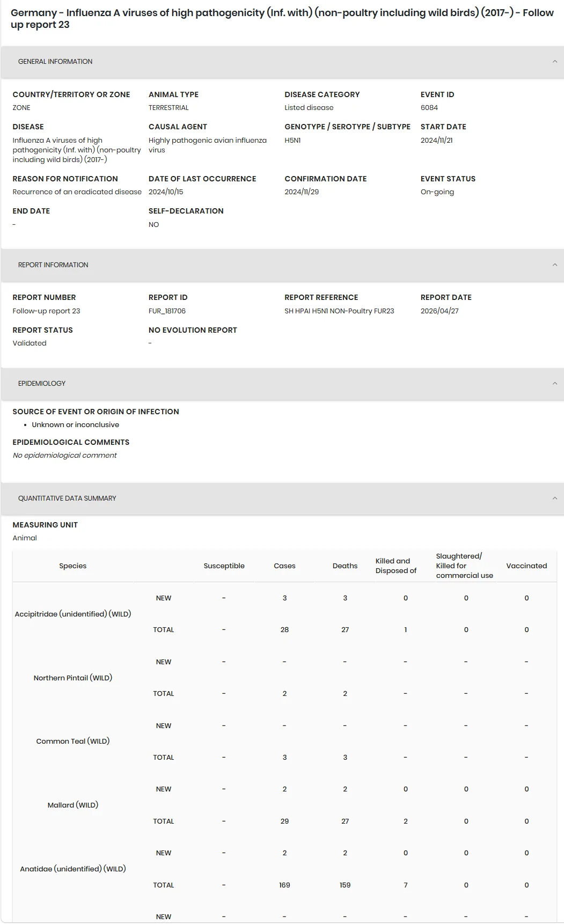Click the confirmation date 2024/11/29
This screenshot has width=564, height=924.
[x=302, y=192]
